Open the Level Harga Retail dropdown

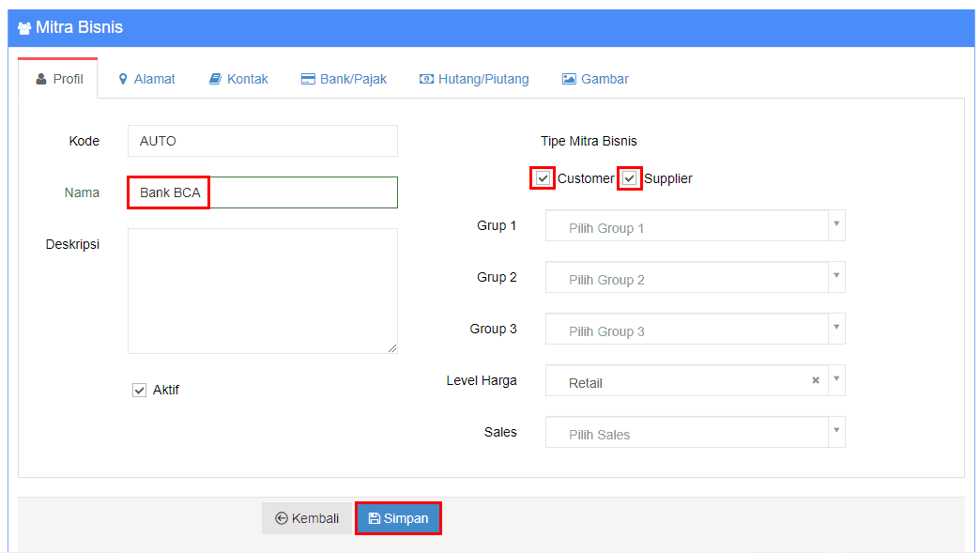pyautogui.click(x=695, y=380)
